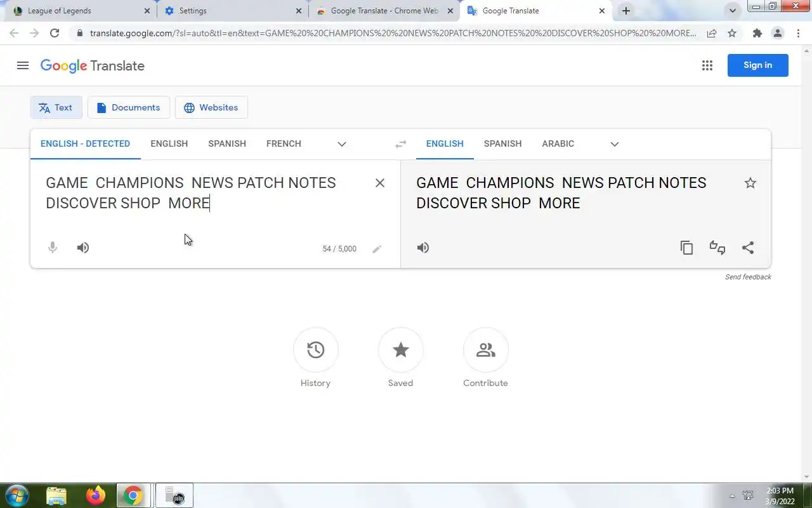
Task: Click the Chrome taskbar icon
Action: pyautogui.click(x=133, y=495)
